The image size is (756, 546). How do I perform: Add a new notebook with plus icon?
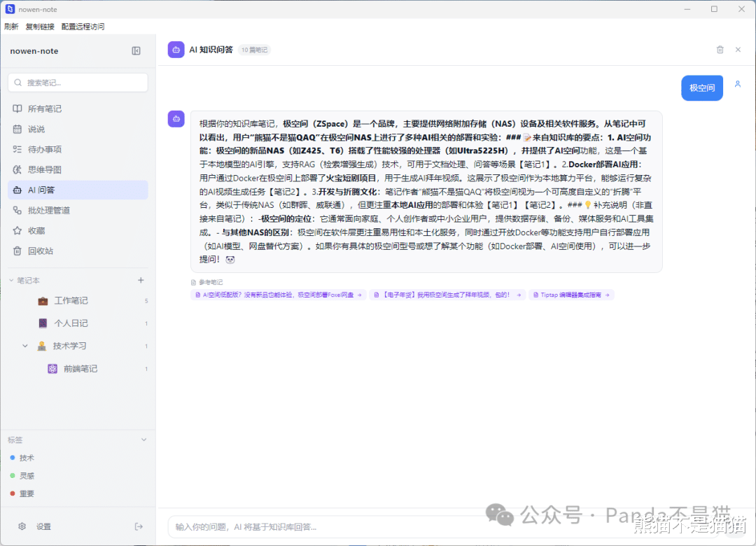click(141, 280)
